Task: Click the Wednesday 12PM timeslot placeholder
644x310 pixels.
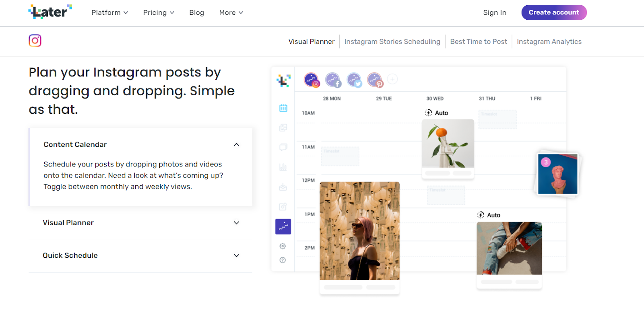Action: [446, 195]
